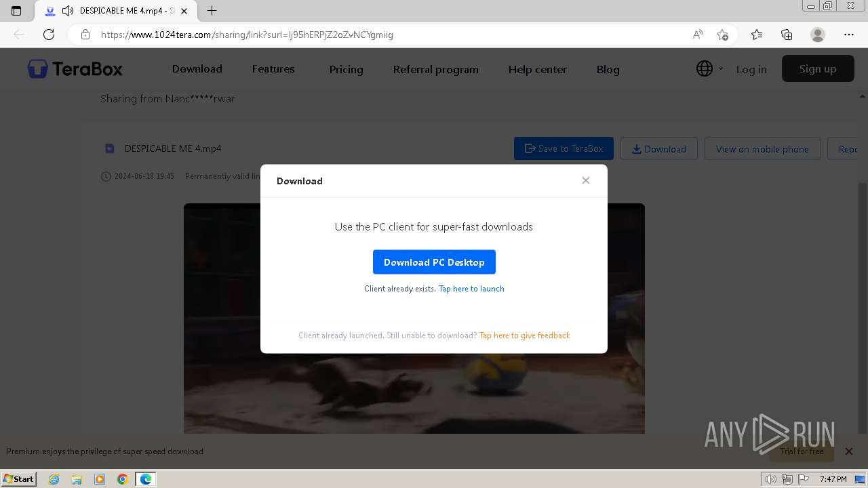The image size is (868, 488).
Task: Open the Windows Start menu
Action: coord(19,479)
